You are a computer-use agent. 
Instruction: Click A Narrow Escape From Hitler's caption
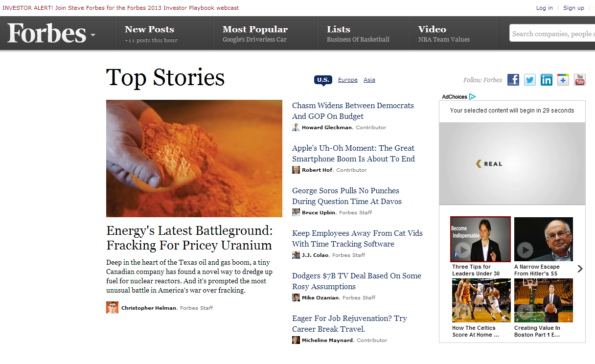(537, 270)
